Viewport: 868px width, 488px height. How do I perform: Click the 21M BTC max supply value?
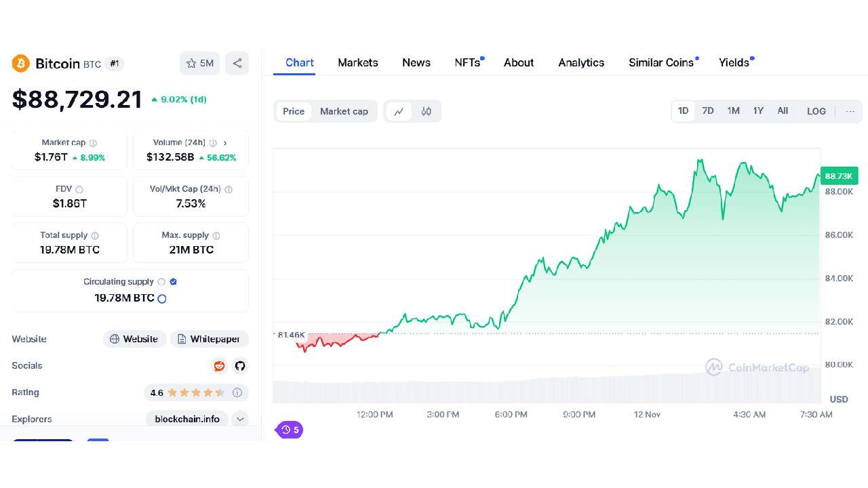(191, 249)
